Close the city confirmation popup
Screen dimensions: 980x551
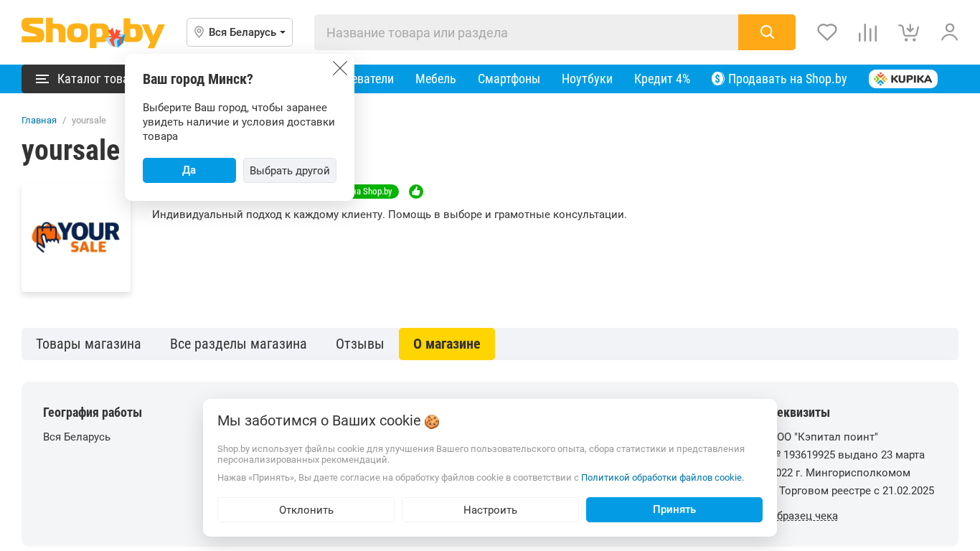coord(340,68)
